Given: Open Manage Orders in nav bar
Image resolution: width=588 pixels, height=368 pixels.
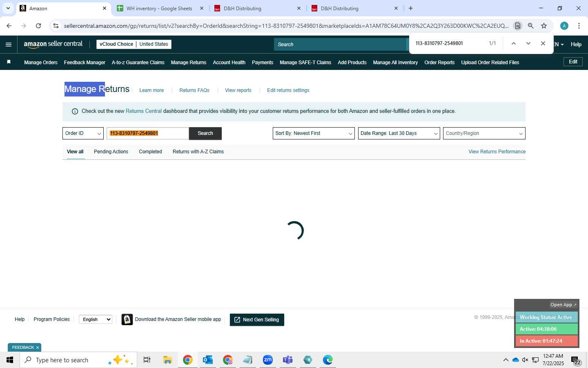Looking at the screenshot, I should click(41, 63).
